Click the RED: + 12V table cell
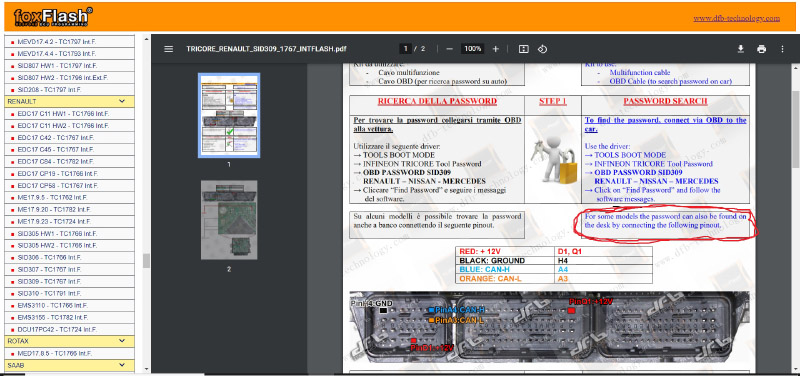This screenshot has width=800, height=376. (x=506, y=252)
